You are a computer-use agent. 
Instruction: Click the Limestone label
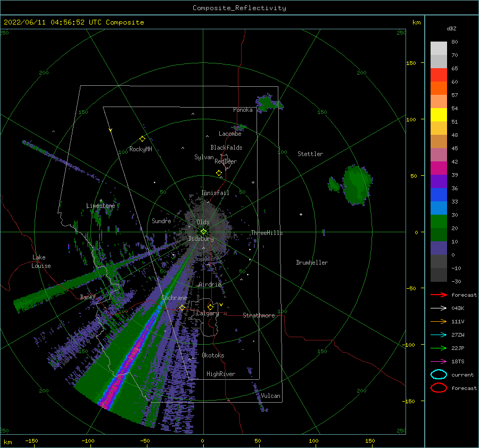click(x=101, y=206)
